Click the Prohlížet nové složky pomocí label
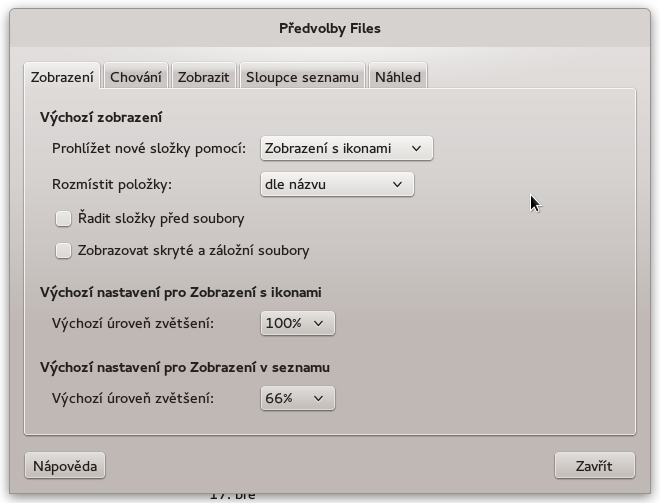Screen dimensions: 660x503 149,149
